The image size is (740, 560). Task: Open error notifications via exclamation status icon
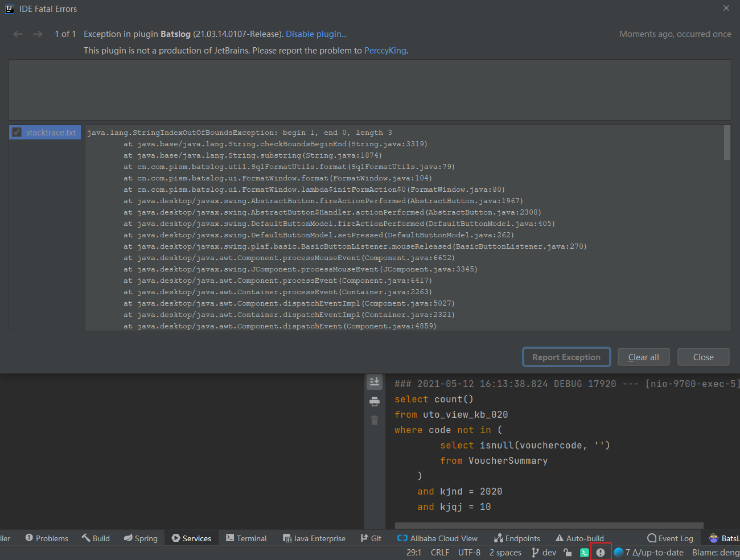point(601,552)
